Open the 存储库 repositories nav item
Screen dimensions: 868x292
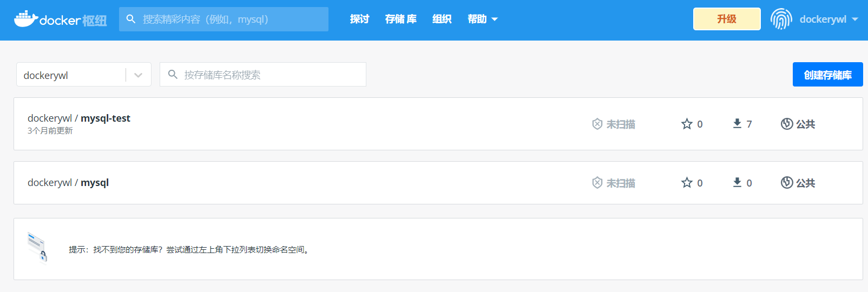coord(401,19)
